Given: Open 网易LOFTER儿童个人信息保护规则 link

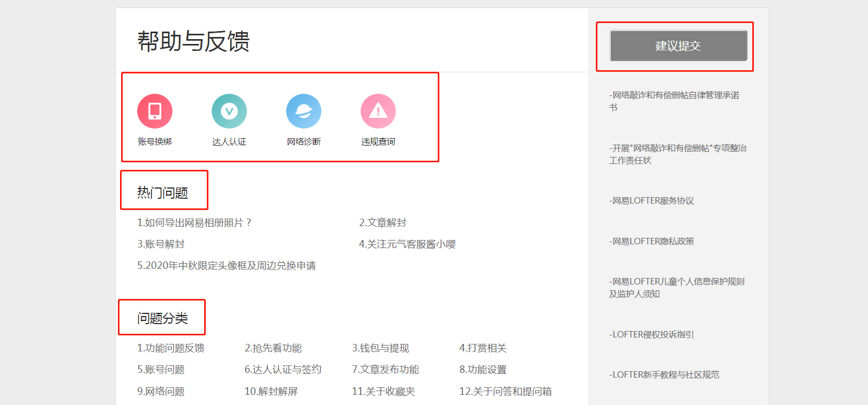Looking at the screenshot, I should click(x=677, y=288).
